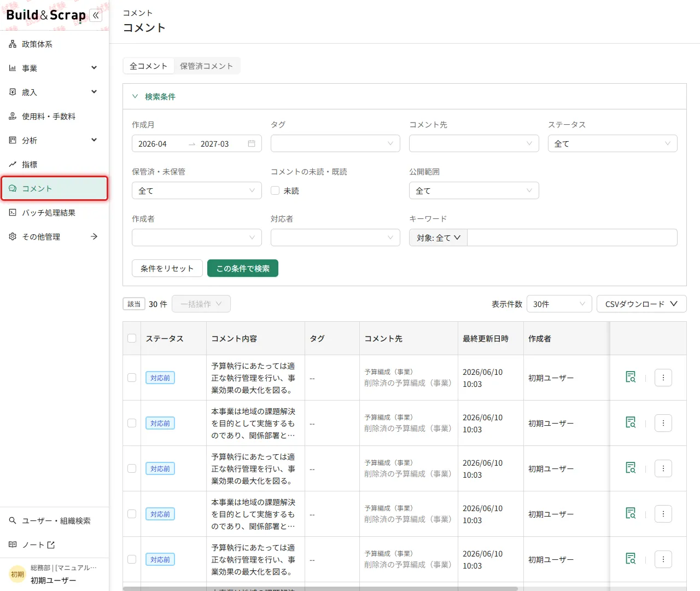This screenshot has height=591, width=700.
Task: Open more-actions menu for fifth comment row
Action: pyautogui.click(x=663, y=559)
